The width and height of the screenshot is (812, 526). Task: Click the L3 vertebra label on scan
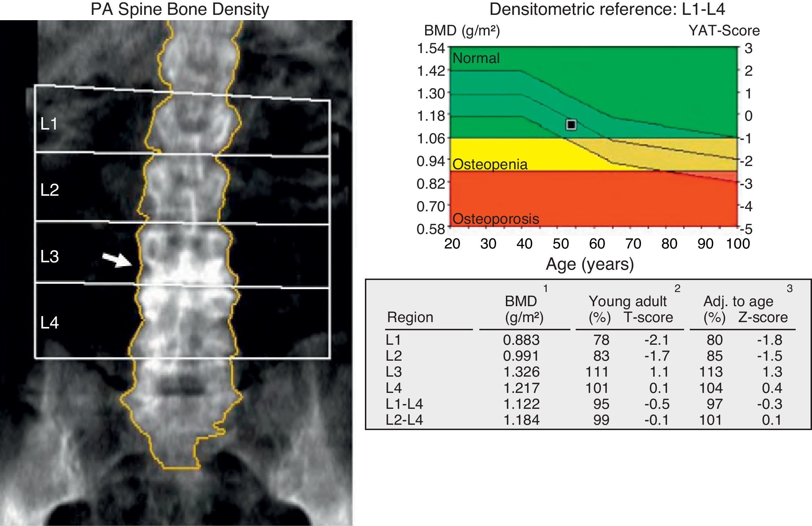point(50,257)
